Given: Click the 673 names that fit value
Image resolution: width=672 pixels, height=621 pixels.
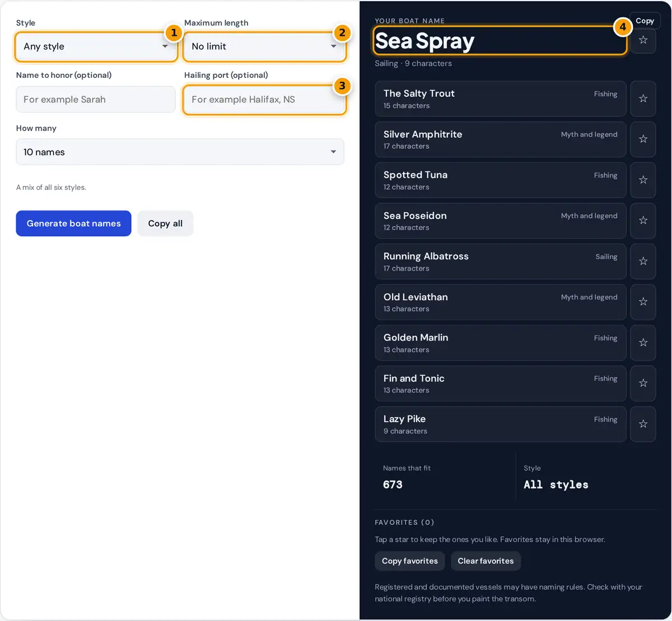Looking at the screenshot, I should coord(393,484).
